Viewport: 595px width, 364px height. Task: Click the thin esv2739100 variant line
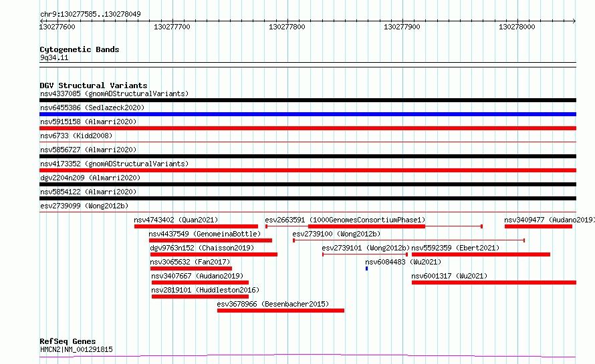click(409, 240)
